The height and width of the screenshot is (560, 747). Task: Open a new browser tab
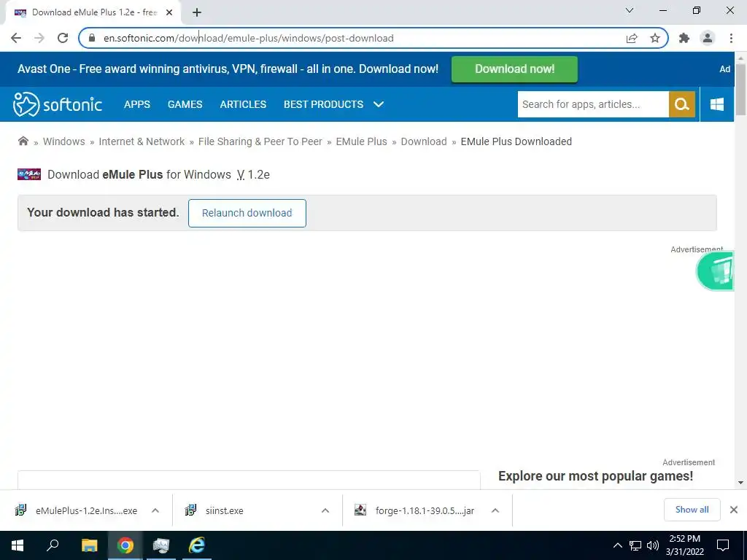(x=197, y=13)
